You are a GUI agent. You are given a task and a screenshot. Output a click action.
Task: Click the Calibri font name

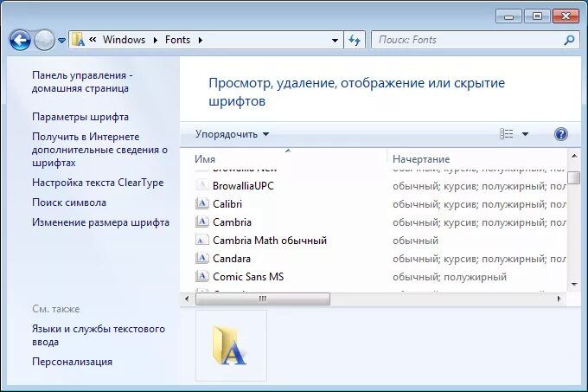227,204
